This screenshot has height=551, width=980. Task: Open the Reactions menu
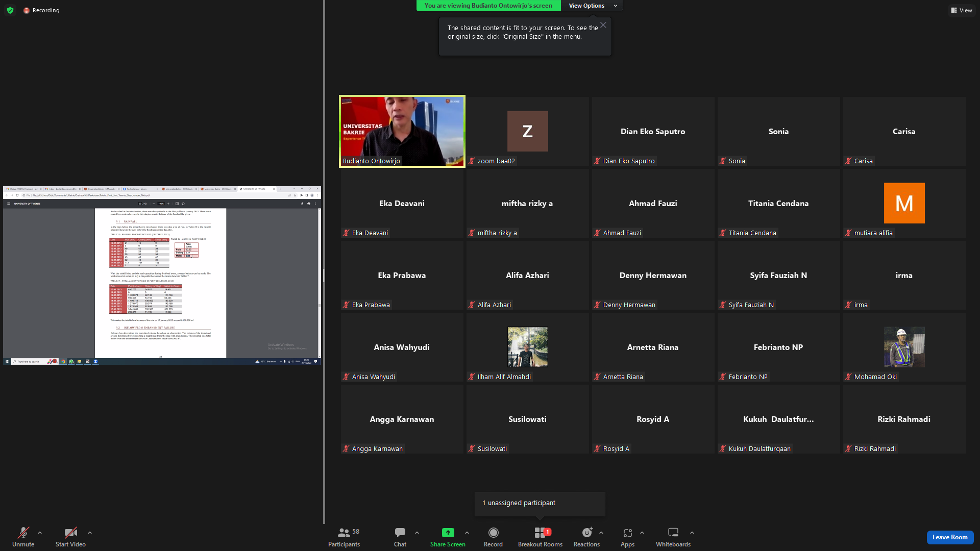(587, 537)
